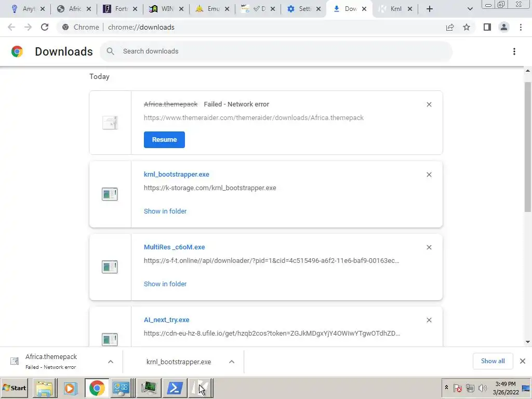Show hidden system tray icons
The width and height of the screenshot is (532, 399).
446,388
